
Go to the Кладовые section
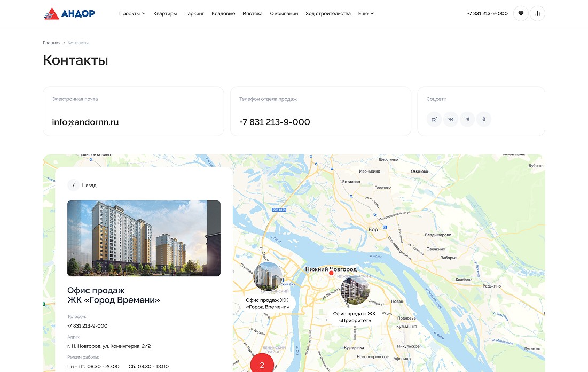coord(223,13)
